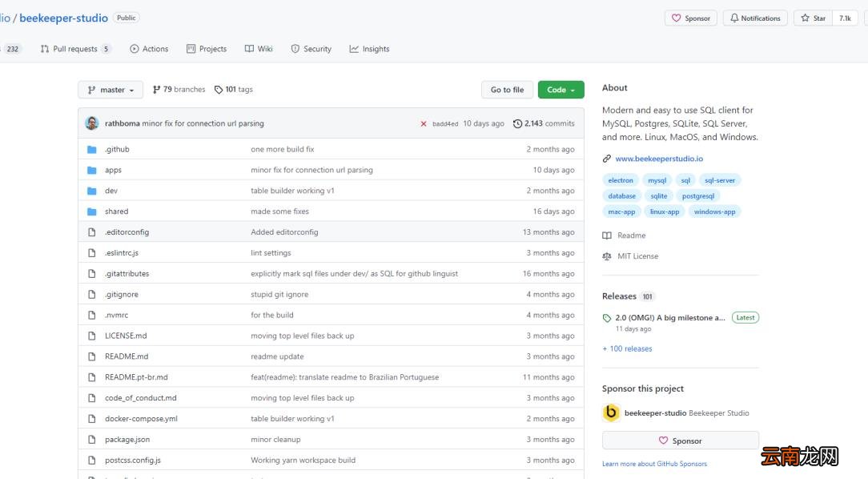Click the 7.1k star count
Viewport: 868px width, 479px height.
(846, 18)
